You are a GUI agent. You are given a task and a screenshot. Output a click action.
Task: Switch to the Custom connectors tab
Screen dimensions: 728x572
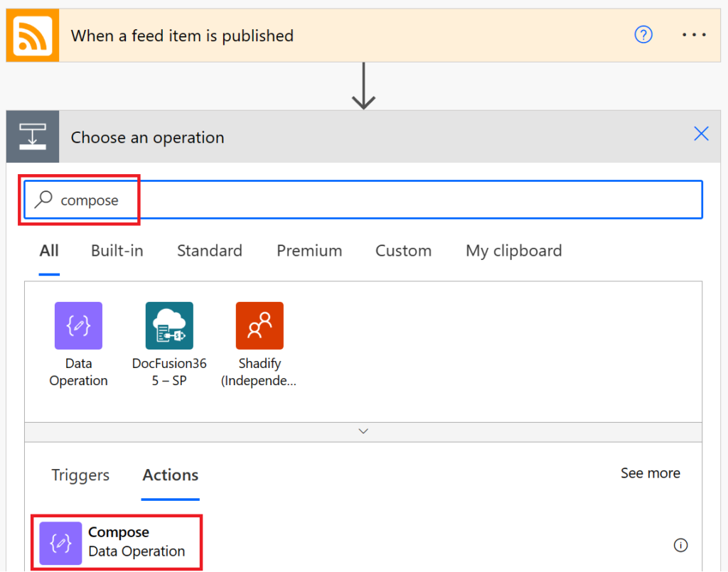[x=403, y=251]
